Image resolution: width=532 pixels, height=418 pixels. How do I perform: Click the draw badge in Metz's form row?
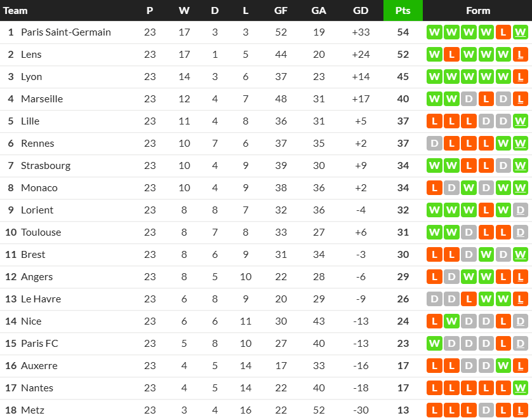[x=486, y=410]
